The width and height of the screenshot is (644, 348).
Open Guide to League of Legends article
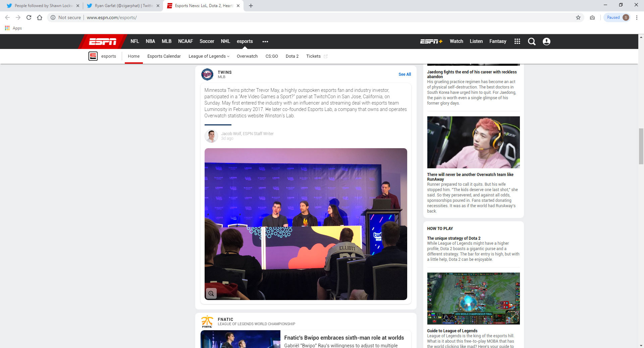(x=452, y=331)
